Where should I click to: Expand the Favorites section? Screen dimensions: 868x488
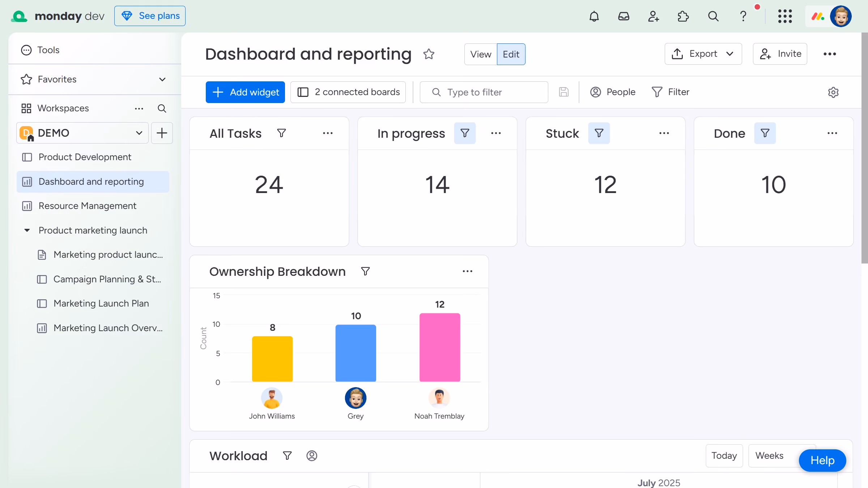162,79
